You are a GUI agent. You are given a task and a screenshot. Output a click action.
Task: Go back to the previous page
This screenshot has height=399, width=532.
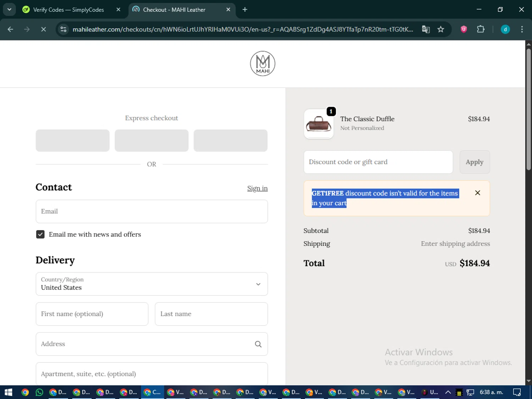tap(10, 29)
